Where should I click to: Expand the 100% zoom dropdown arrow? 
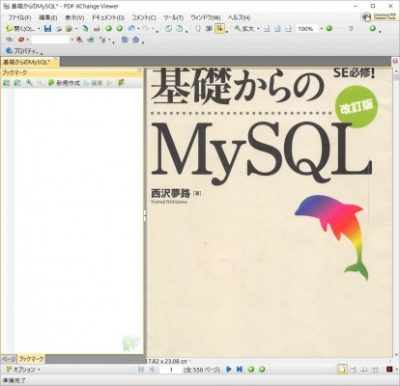pos(321,29)
